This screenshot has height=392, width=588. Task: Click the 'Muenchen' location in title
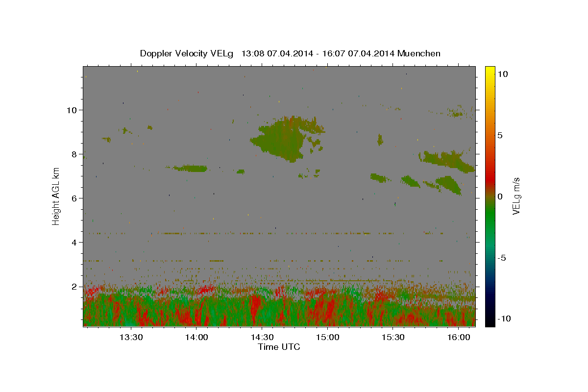[x=419, y=53]
